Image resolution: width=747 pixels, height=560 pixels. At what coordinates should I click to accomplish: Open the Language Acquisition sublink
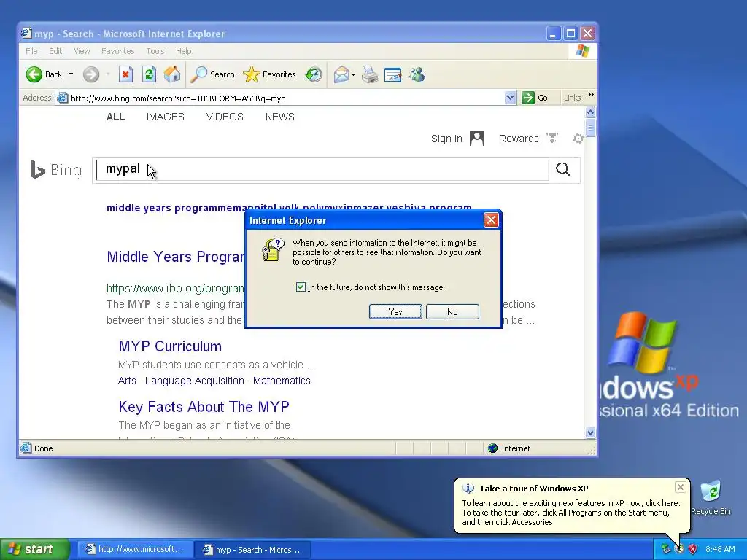pyautogui.click(x=194, y=381)
